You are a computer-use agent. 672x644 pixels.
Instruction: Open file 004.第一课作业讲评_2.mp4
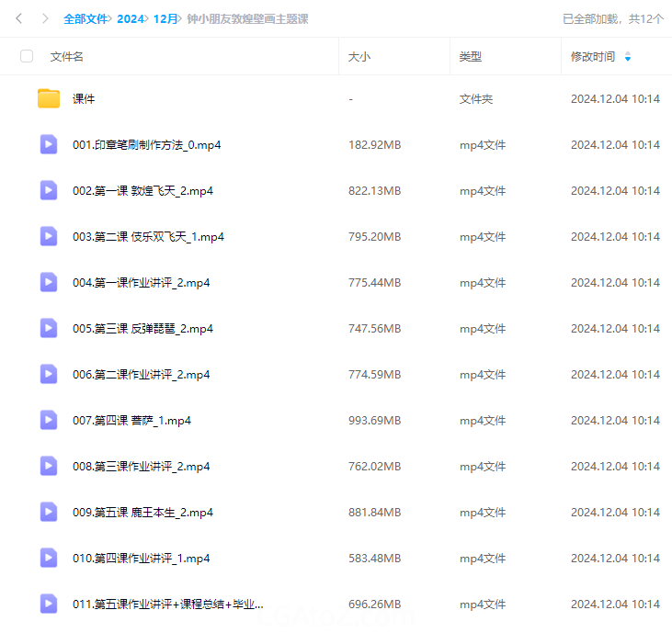[x=141, y=282]
